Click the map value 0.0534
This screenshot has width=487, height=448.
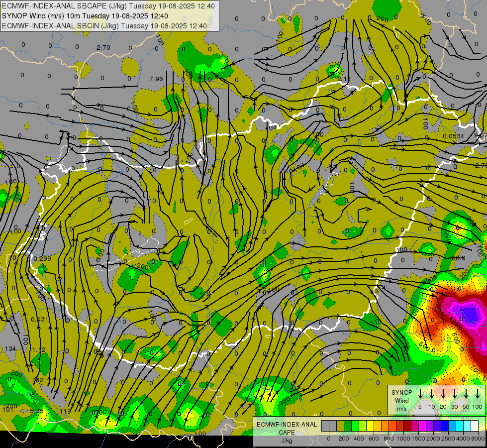coord(454,136)
